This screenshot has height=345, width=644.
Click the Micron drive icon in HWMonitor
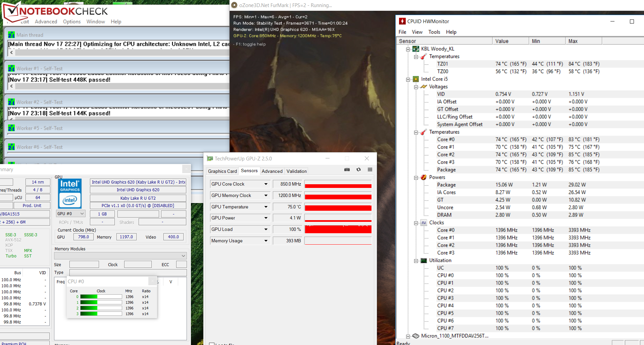coord(415,336)
